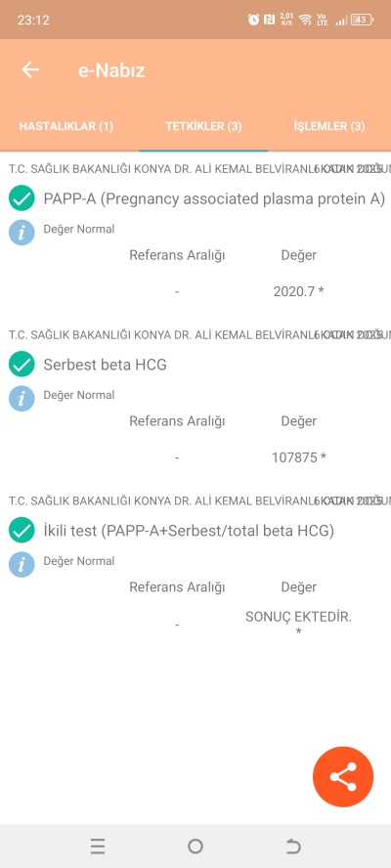Switch to the HASTALIKLAR (1) tab
The image size is (391, 868).
(x=66, y=126)
